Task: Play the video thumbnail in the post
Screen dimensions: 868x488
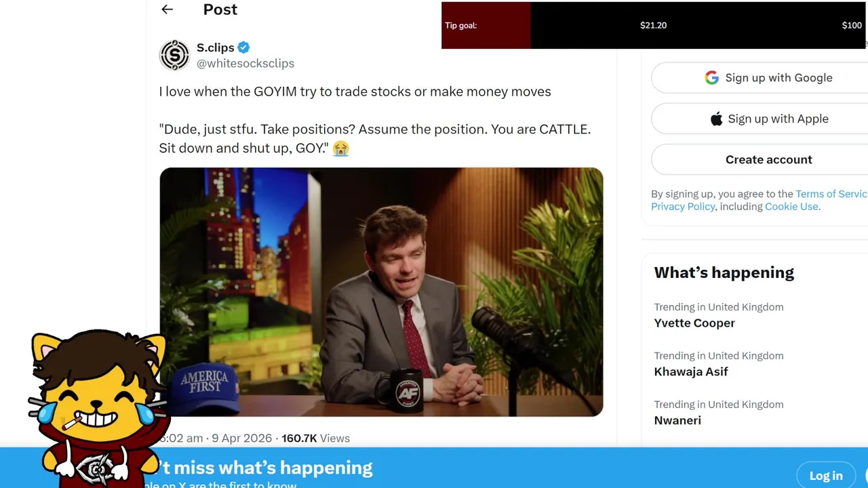Action: pyautogui.click(x=381, y=292)
